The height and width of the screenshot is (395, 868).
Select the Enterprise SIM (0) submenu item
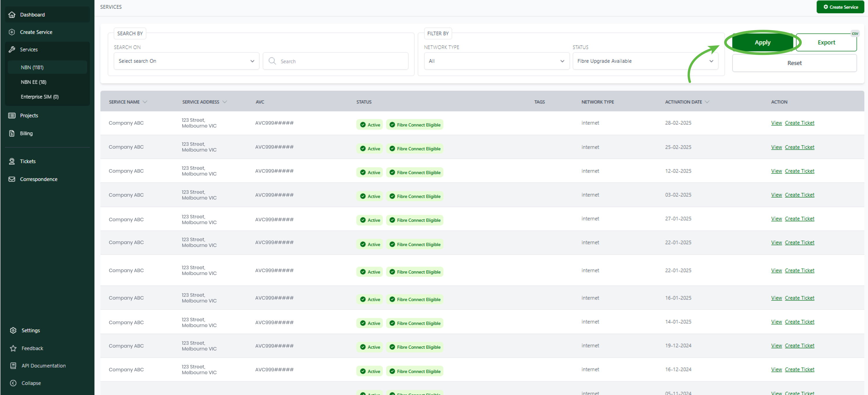pos(40,97)
